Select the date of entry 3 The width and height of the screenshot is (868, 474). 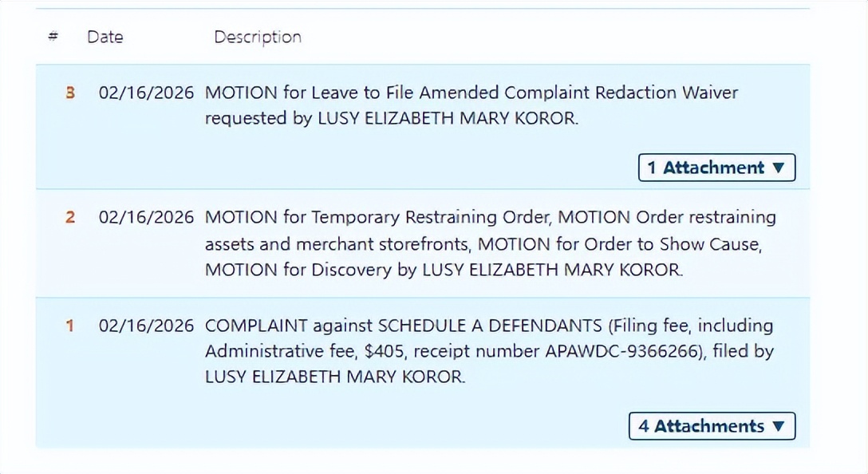point(146,93)
